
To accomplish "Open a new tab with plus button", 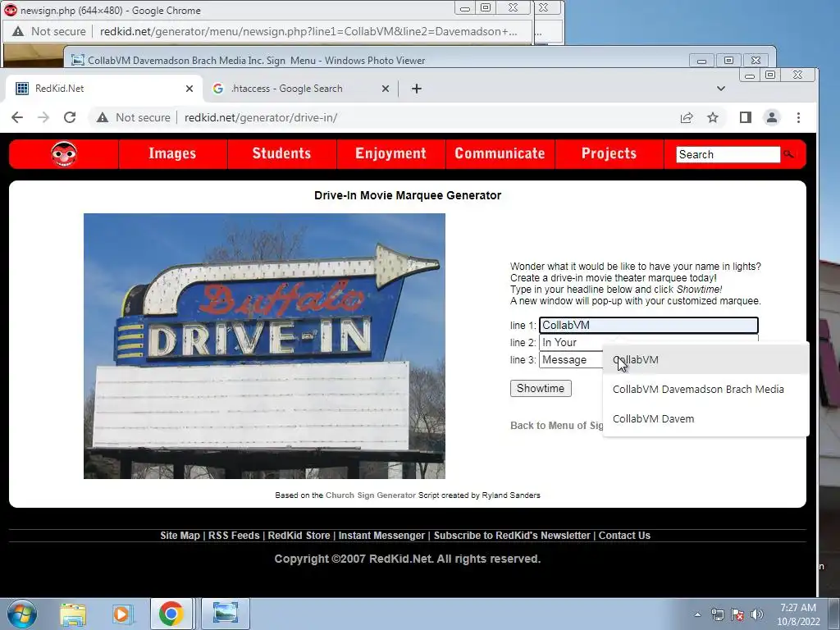I will pyautogui.click(x=416, y=89).
